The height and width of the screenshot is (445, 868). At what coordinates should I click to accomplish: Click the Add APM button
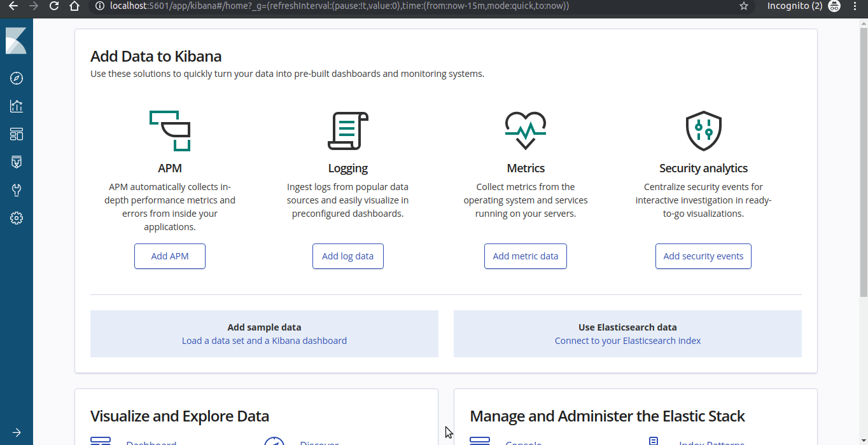170,256
